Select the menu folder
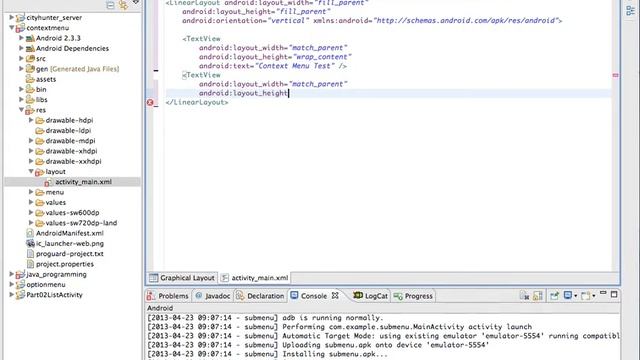Image resolution: width=640 pixels, height=360 pixels. coord(55,192)
